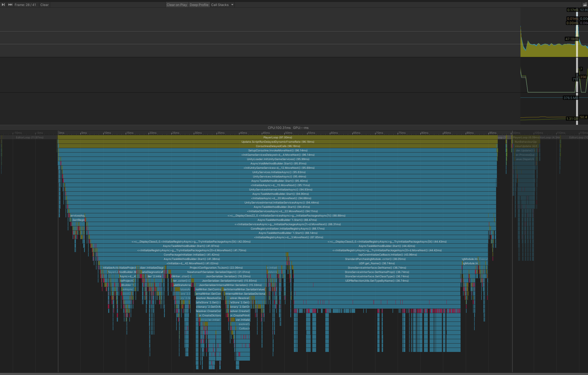
Task: Select the UDPReflectionUtils.GetTypeByName sample
Action: [x=377, y=281]
